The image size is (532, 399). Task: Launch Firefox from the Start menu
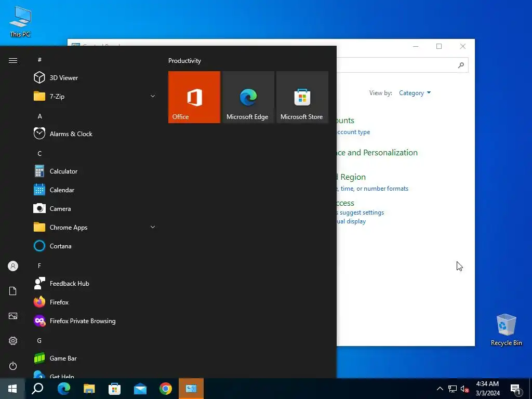pyautogui.click(x=95, y=302)
